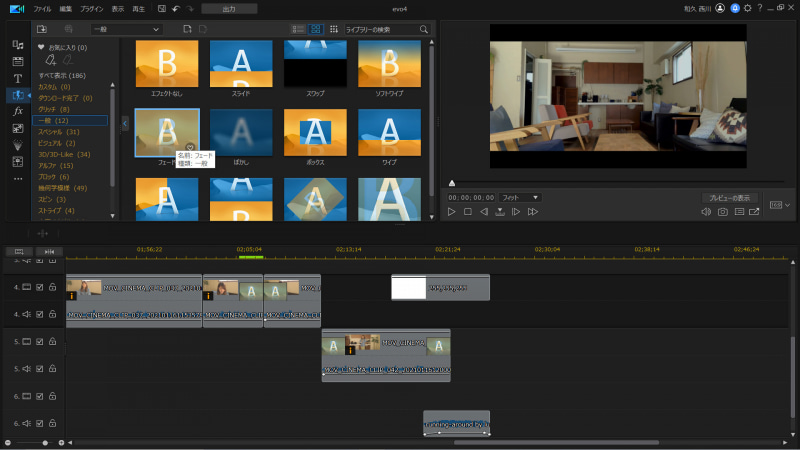Toggle enable checkbox for audio track 6
This screenshot has height=450, width=800.
pyautogui.click(x=40, y=423)
